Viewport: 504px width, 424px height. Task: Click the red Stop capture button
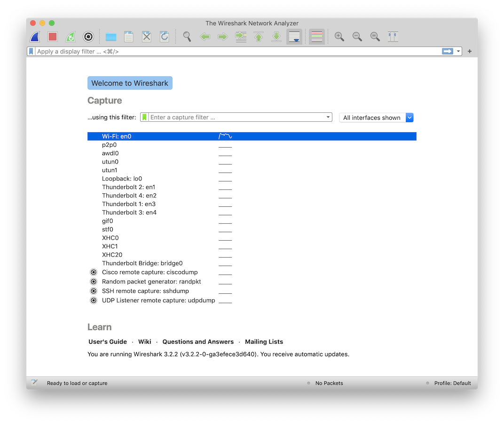tap(53, 37)
